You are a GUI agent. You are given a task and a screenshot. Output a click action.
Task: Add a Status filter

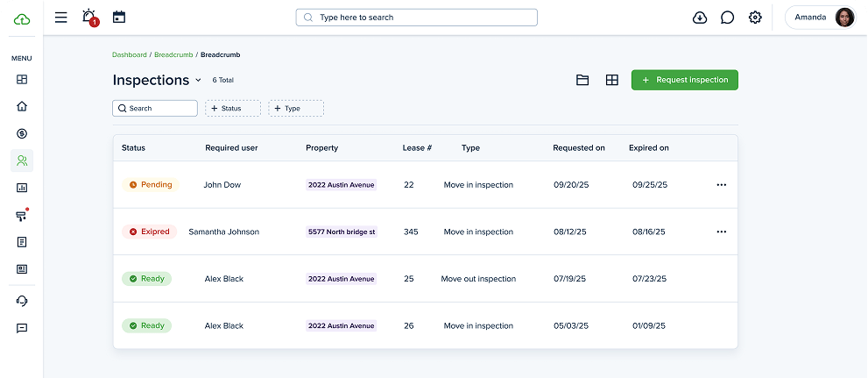pos(232,109)
